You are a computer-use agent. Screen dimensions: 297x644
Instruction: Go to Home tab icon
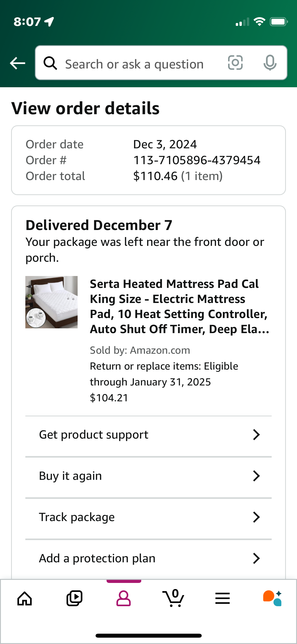[x=25, y=598]
